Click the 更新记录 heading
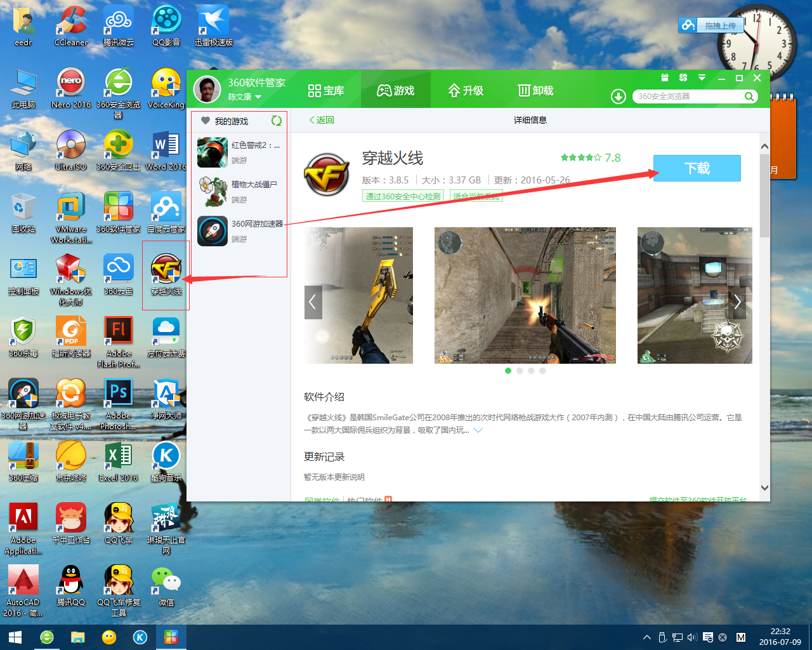 [324, 457]
